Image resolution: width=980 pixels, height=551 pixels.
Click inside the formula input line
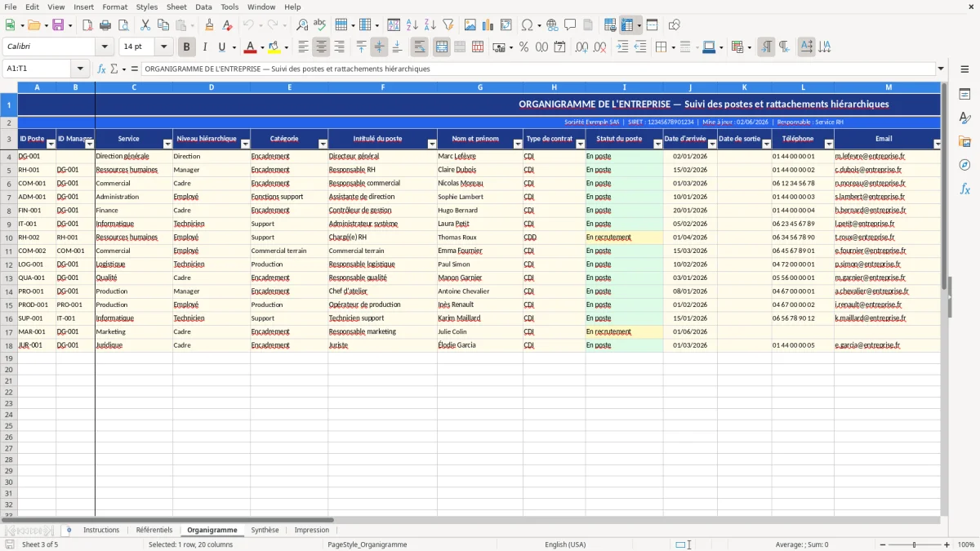(537, 69)
